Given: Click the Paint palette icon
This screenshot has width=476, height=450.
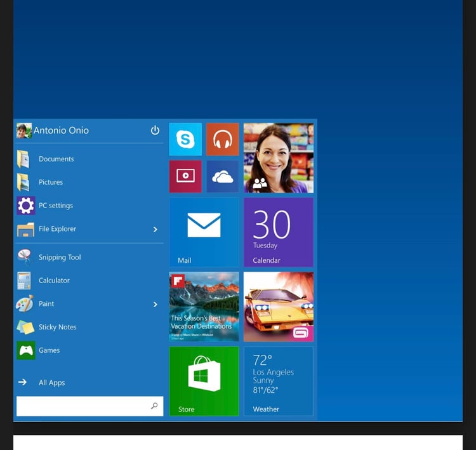Looking at the screenshot, I should pos(25,303).
